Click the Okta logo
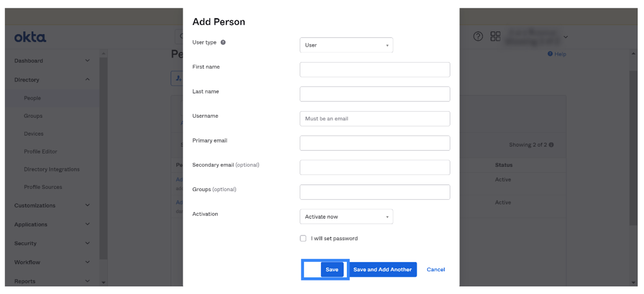This screenshot has width=644, height=294. (30, 37)
